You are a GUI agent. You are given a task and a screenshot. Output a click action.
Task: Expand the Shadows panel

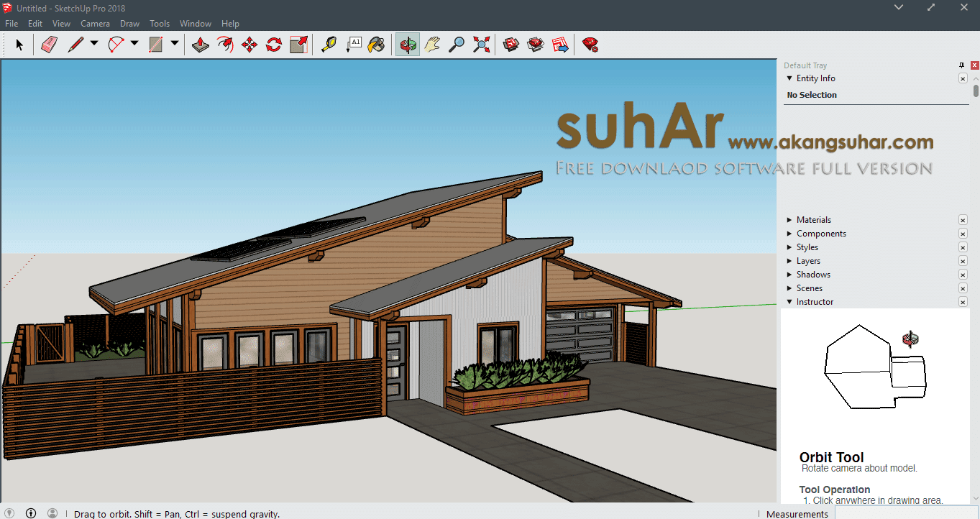coord(789,275)
